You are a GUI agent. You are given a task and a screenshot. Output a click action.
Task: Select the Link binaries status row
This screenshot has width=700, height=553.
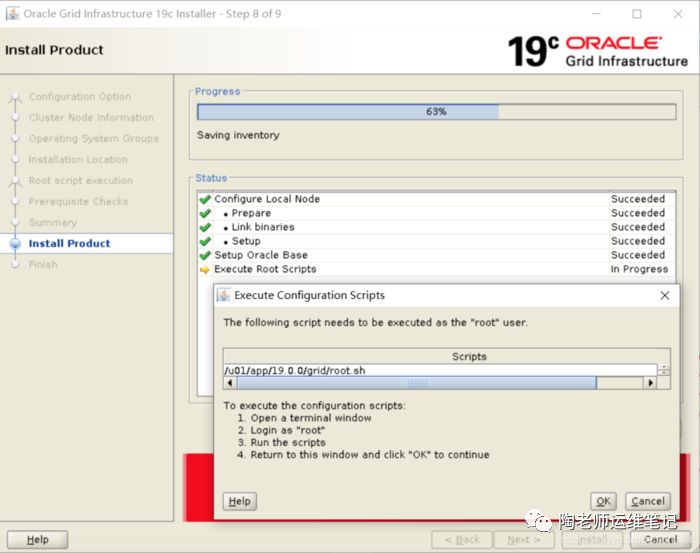point(436,227)
